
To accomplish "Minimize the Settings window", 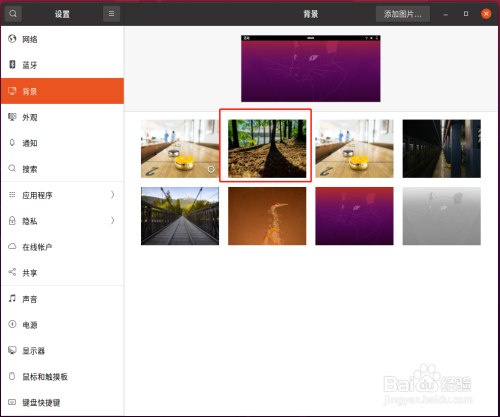I will pos(446,14).
